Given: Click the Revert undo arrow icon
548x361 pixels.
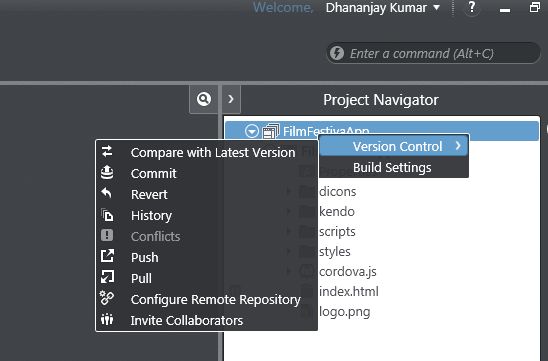Looking at the screenshot, I should 107,193.
